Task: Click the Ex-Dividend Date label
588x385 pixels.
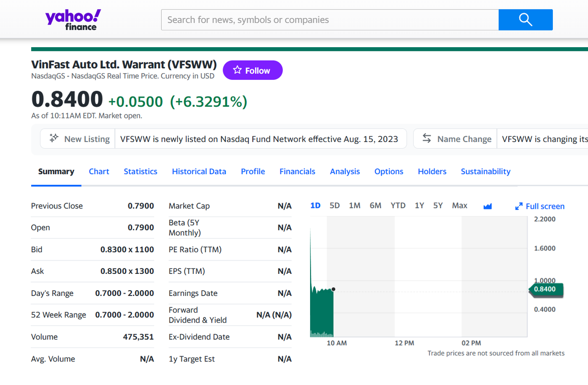Action: [199, 337]
